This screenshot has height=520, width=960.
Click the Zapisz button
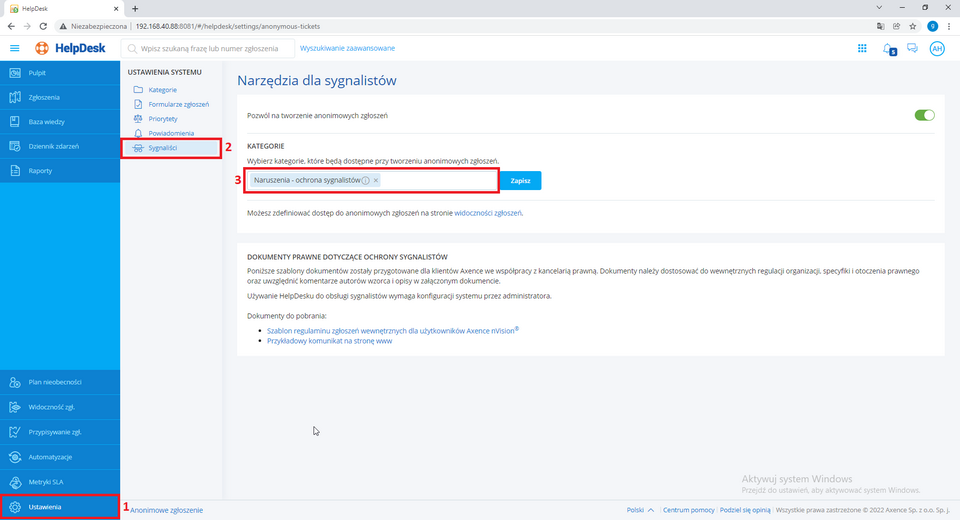click(520, 181)
